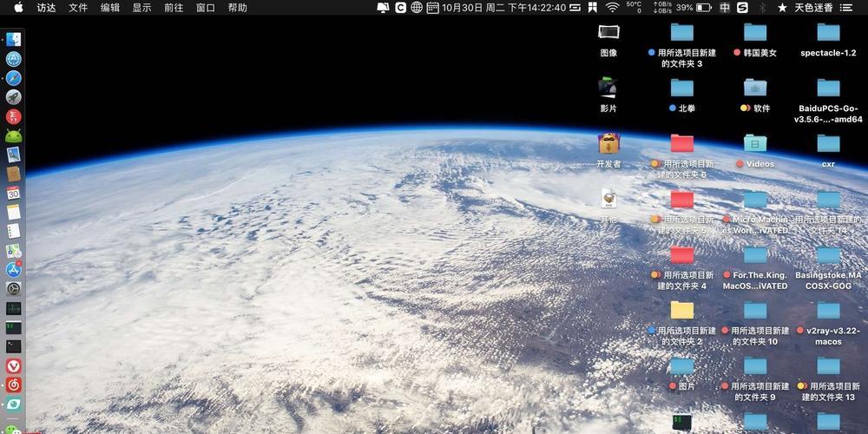
Task: Click label 用所选项目新建的文件夹 14
Action: (828, 226)
